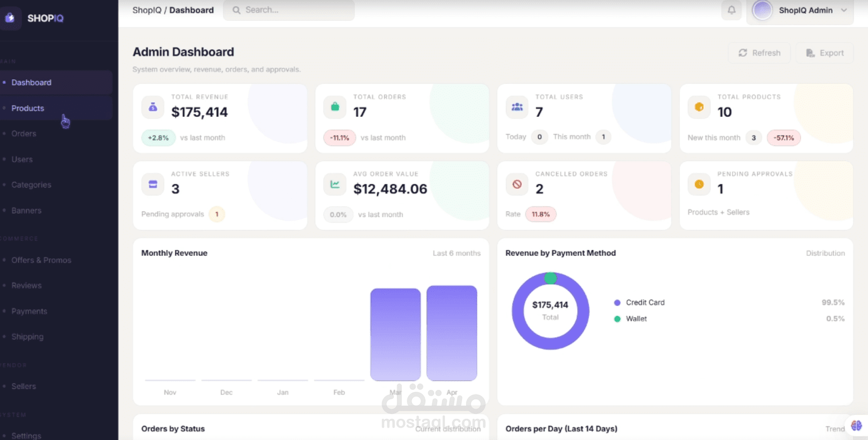Go to Reviews in the sidebar
The height and width of the screenshot is (440, 868).
coord(56,285)
